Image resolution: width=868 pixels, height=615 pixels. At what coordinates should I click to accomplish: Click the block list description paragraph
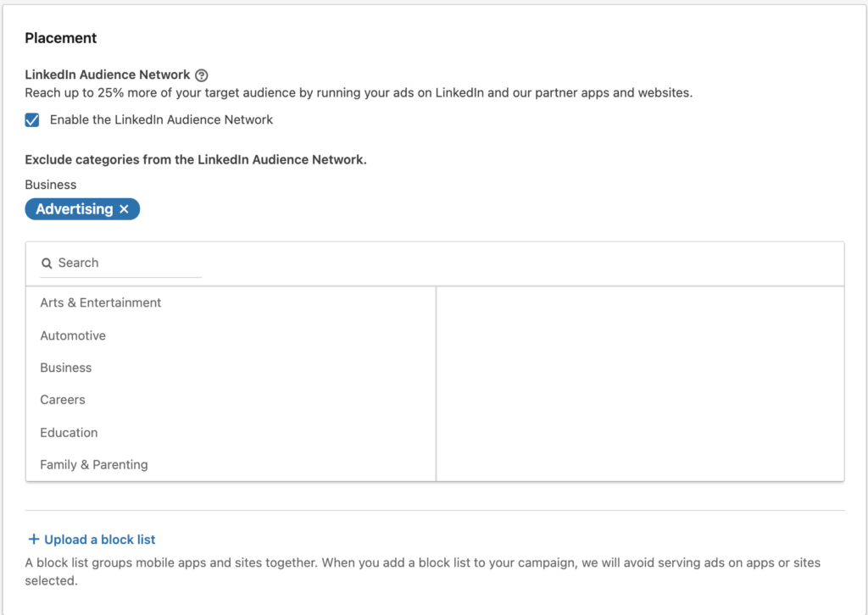[422, 572]
